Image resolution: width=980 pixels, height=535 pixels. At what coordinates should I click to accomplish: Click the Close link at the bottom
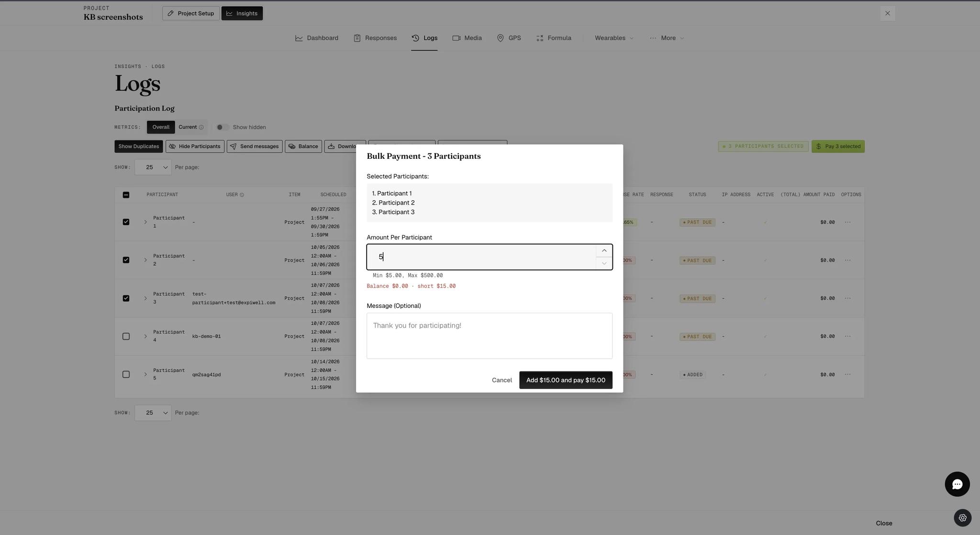coord(884,523)
